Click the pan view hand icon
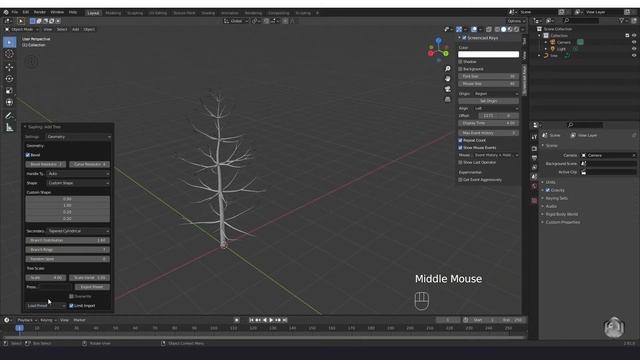This screenshot has width=640, height=360. pyautogui.click(x=448, y=78)
